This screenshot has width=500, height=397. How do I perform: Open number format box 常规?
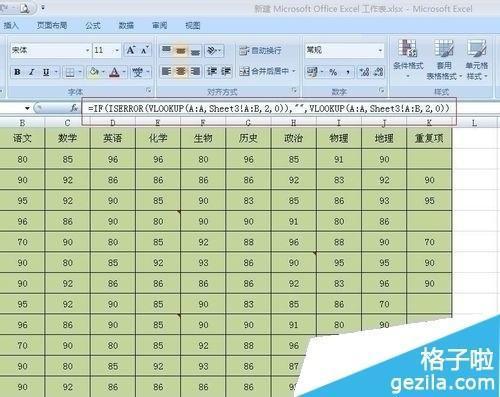[x=344, y=50]
